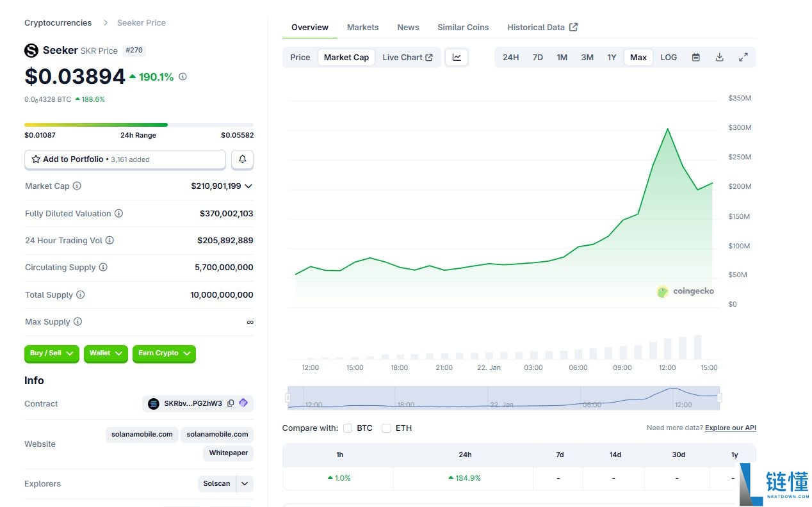Viewport: 812px width, 507px height.
Task: Click external link icon on Historical Data
Action: pyautogui.click(x=573, y=27)
